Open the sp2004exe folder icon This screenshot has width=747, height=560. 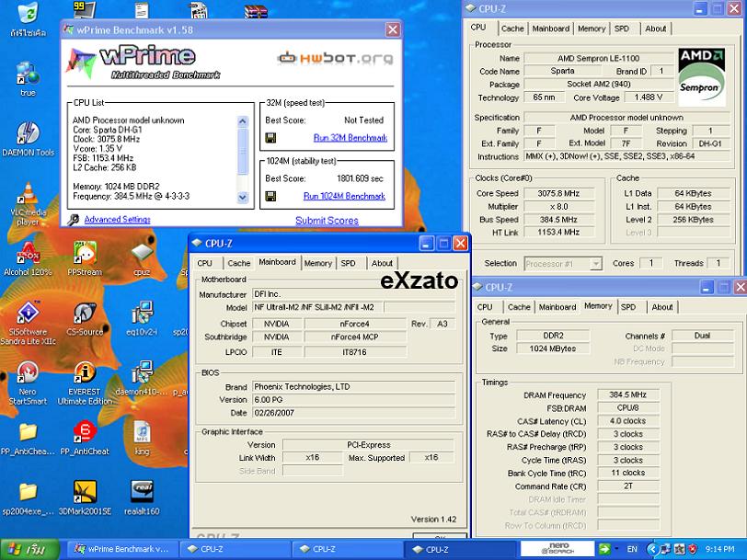point(28,492)
